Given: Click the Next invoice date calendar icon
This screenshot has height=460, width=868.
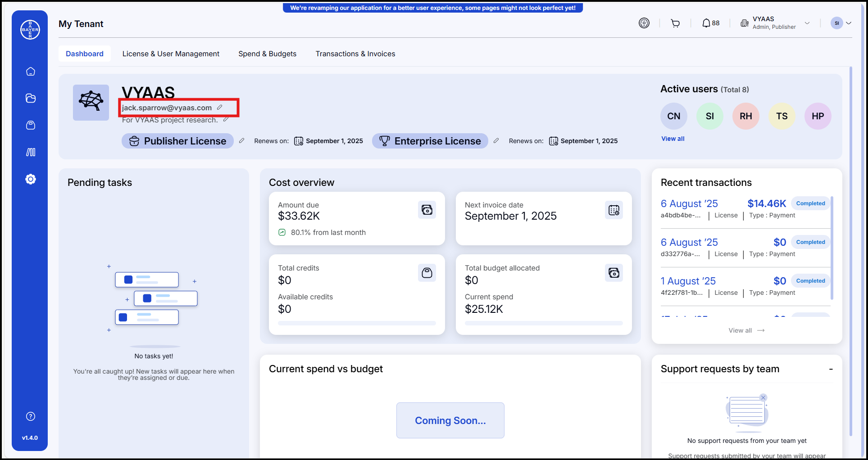Looking at the screenshot, I should [614, 210].
